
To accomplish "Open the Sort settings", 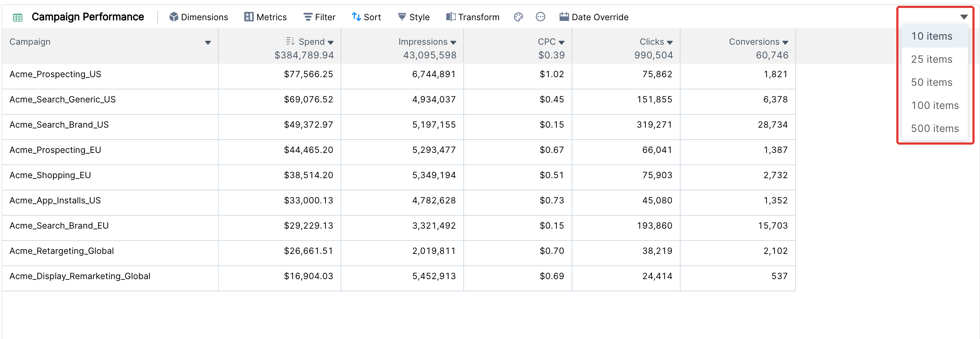I will point(366,17).
